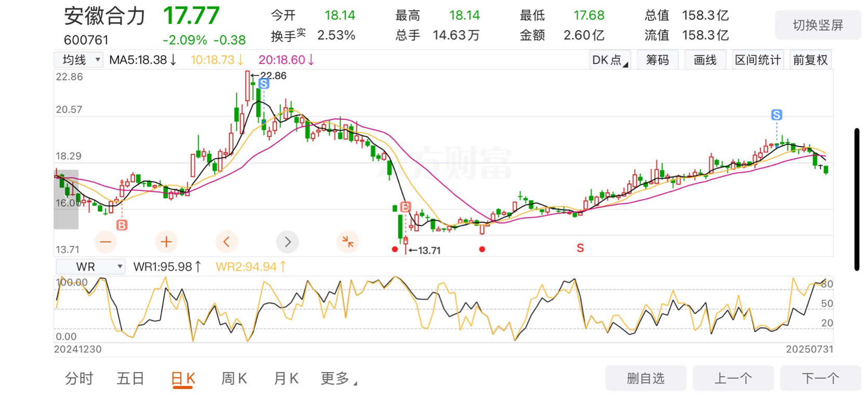Tap the 画线 drawing tool button

pos(705,60)
